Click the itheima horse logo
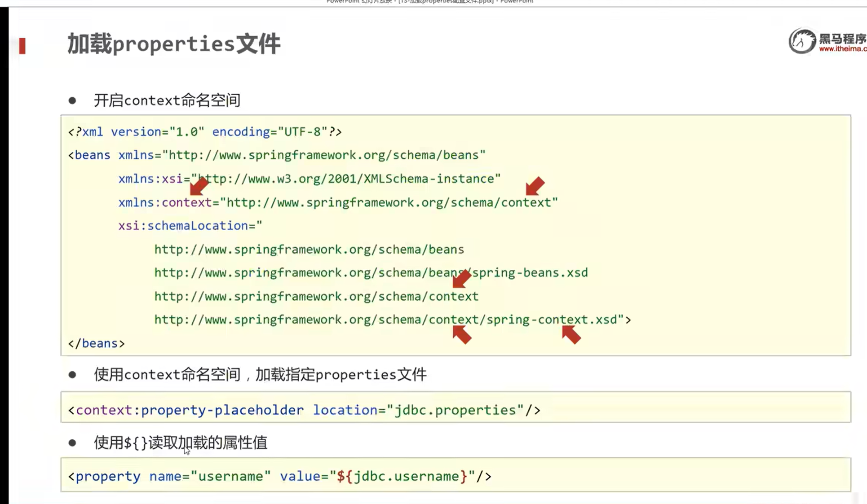 click(x=802, y=41)
